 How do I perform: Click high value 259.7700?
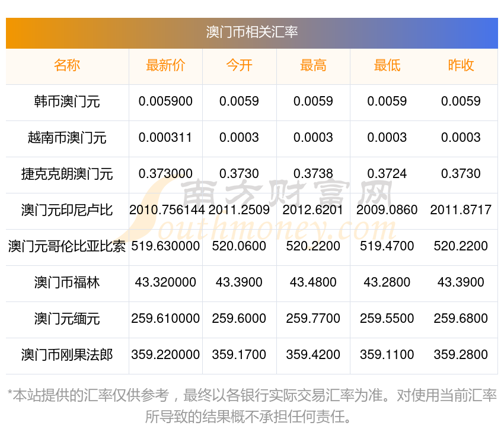(313, 319)
